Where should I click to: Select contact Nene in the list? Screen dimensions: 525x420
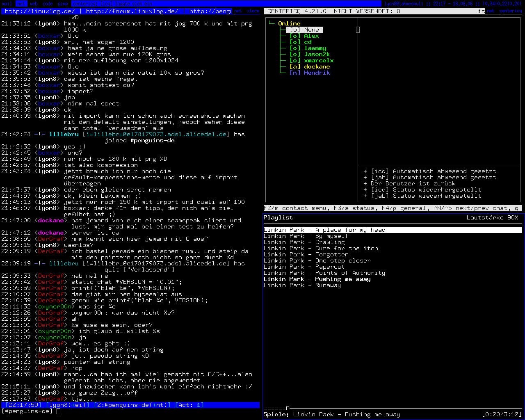coord(311,30)
